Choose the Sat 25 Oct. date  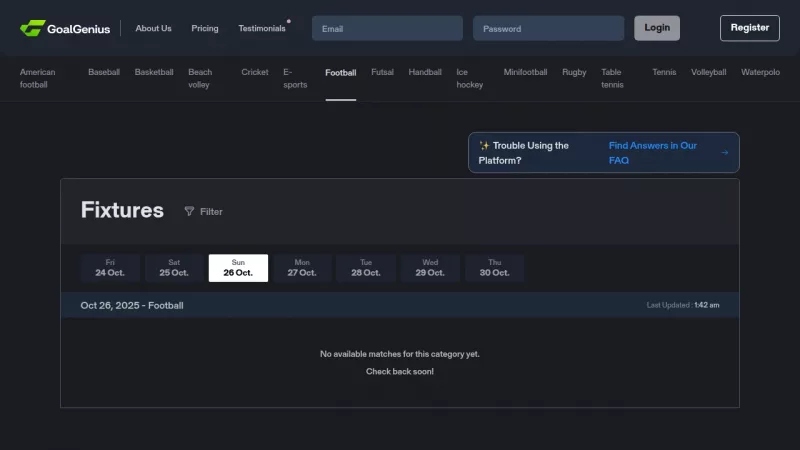(174, 268)
